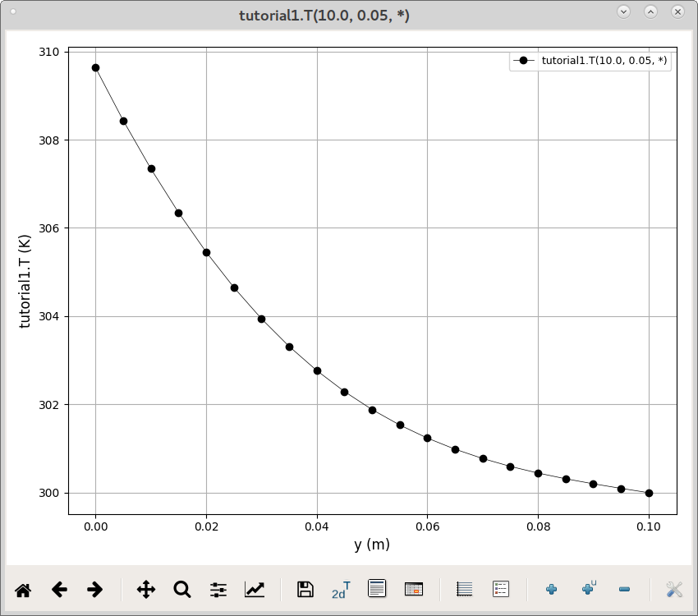Open the text list window icon
This screenshot has height=616, width=698.
pyautogui.click(x=377, y=588)
